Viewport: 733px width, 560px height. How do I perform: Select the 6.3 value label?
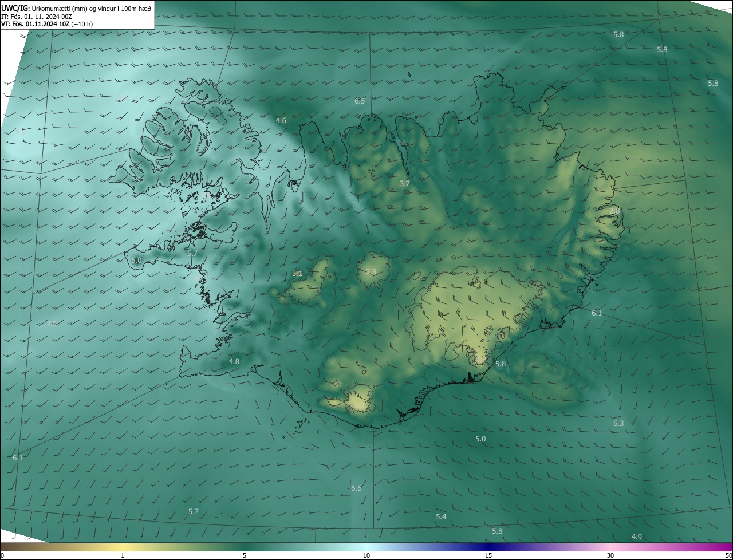[618, 423]
